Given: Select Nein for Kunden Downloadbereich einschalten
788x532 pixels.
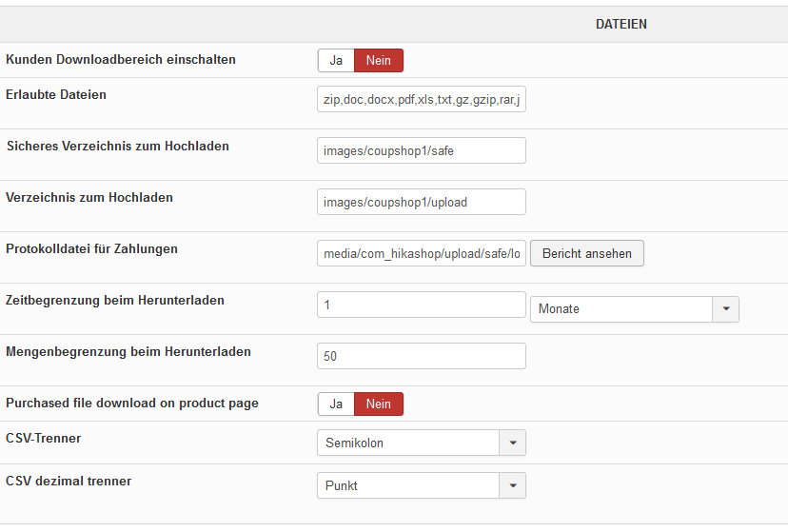Looking at the screenshot, I should (x=379, y=61).
